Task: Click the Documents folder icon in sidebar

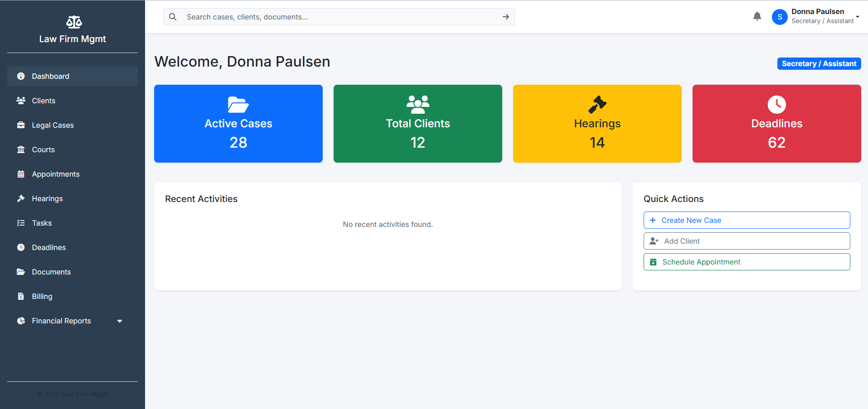Action: [x=21, y=272]
